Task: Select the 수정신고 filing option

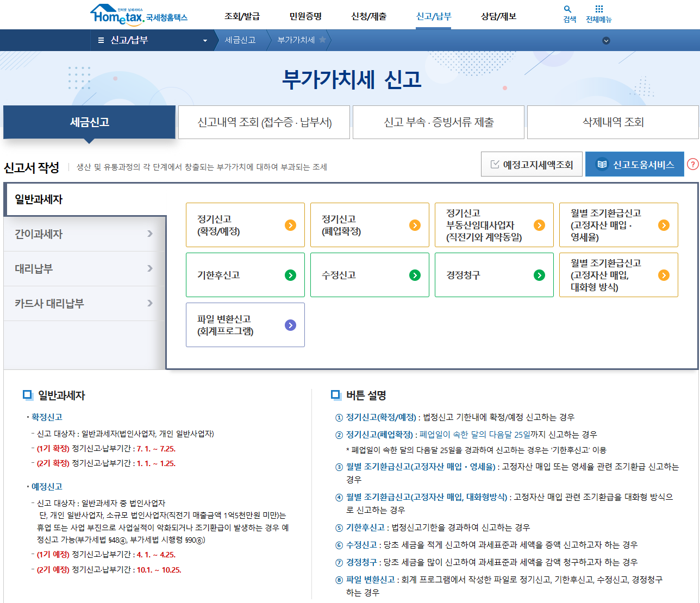Action: [370, 274]
